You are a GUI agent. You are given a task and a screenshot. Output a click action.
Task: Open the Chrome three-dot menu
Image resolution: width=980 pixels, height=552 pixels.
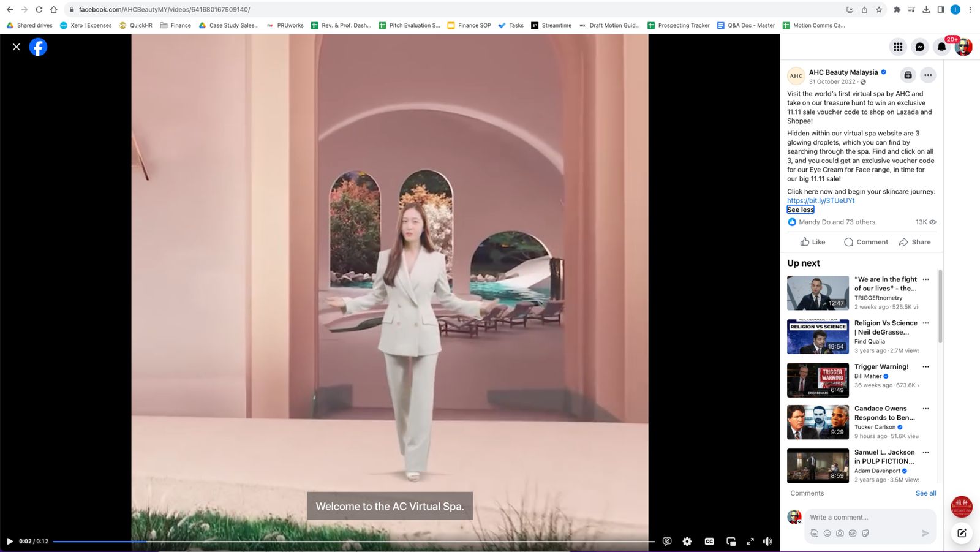tap(970, 9)
